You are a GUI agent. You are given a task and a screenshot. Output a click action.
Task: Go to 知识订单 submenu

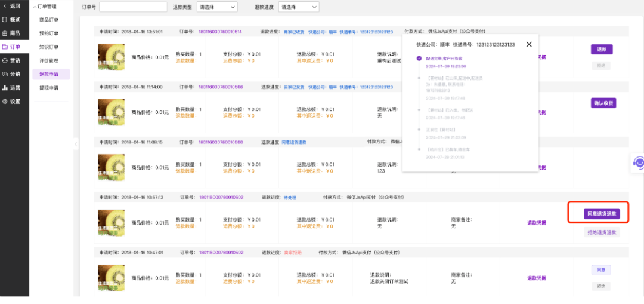pos(49,47)
